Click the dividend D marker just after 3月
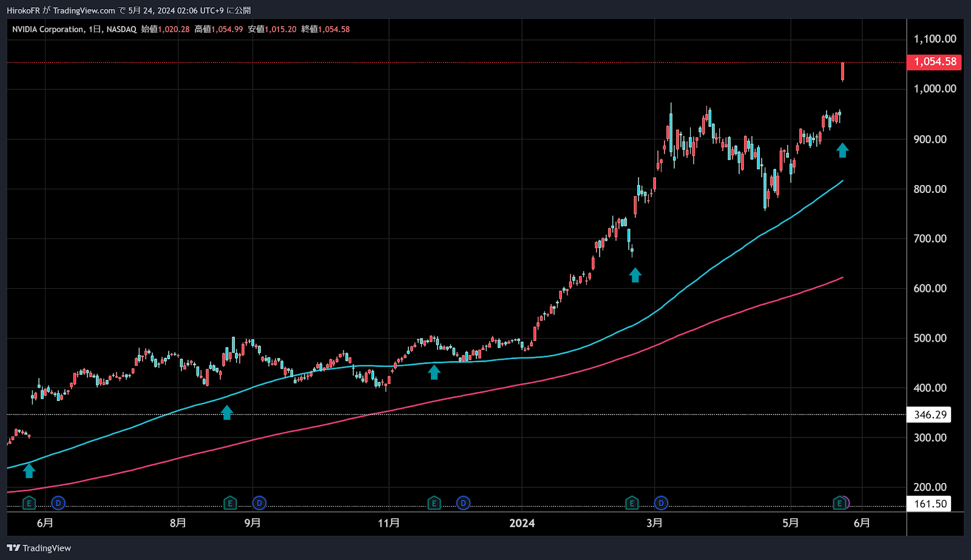Screen dimensions: 971x560 [x=661, y=503]
